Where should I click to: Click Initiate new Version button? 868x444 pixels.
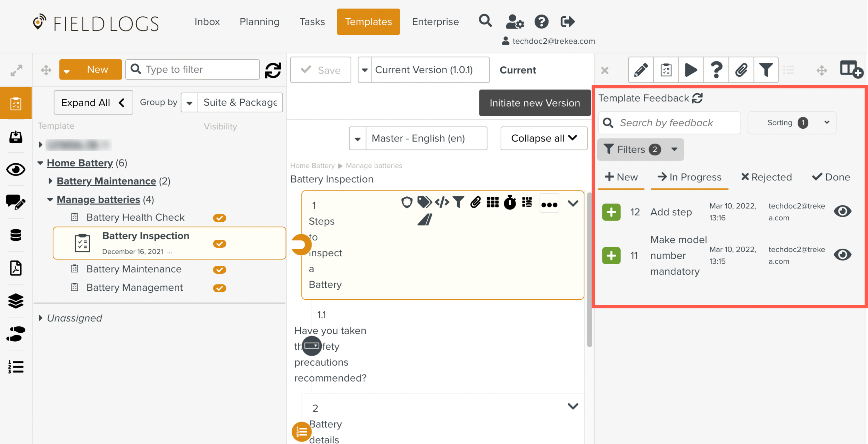click(534, 103)
